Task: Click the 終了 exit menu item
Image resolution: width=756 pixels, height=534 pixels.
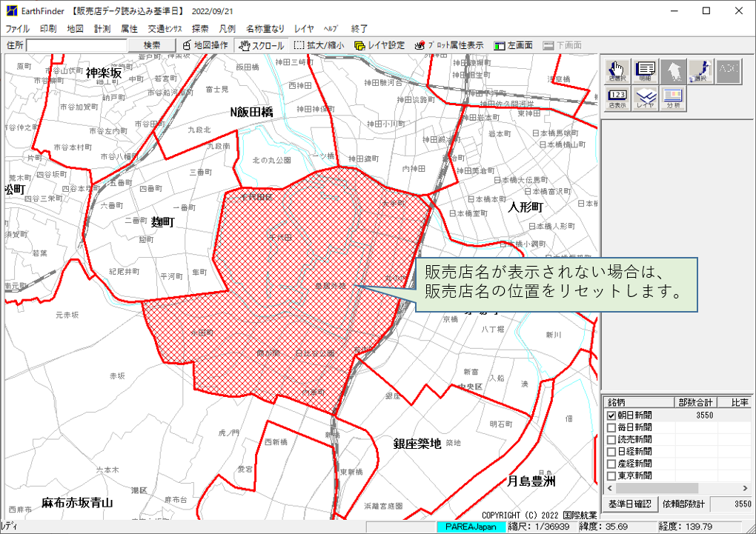Action: [x=359, y=29]
